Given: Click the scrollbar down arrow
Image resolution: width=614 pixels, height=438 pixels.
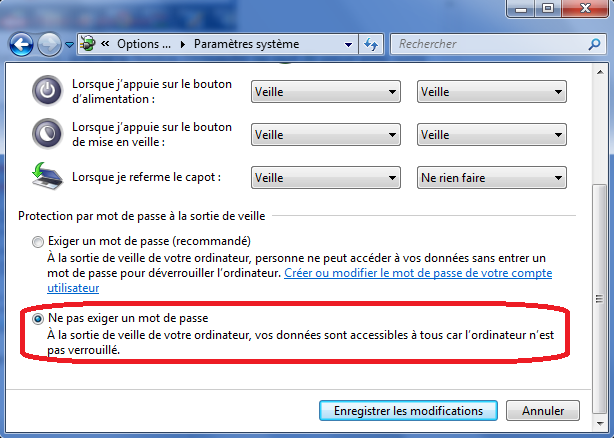Looking at the screenshot, I should (600, 423).
